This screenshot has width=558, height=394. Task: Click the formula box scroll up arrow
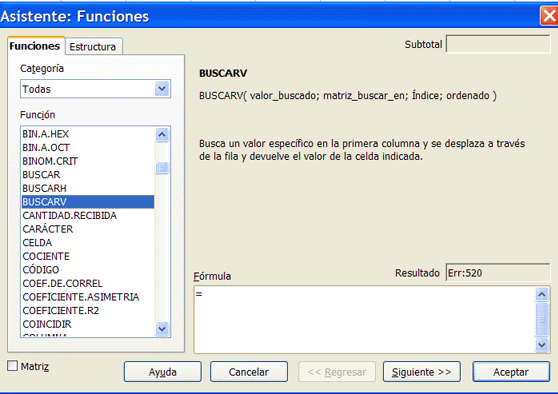542,294
